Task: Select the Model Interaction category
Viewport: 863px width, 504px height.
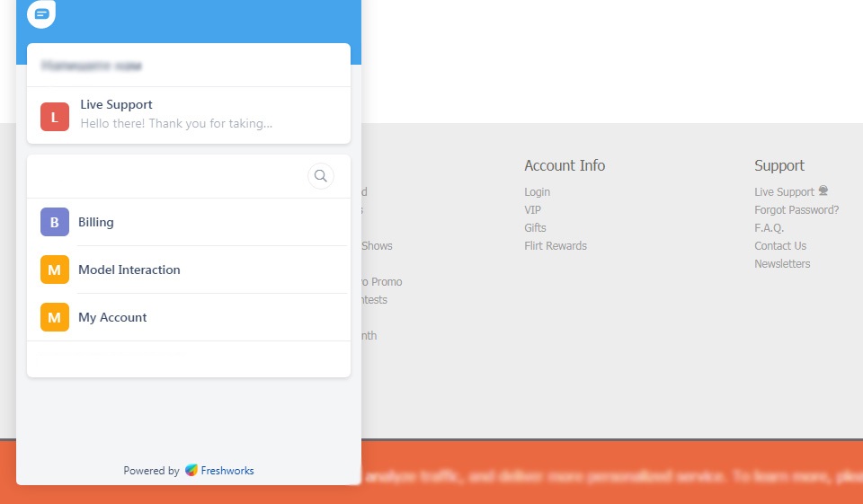Action: click(x=129, y=270)
